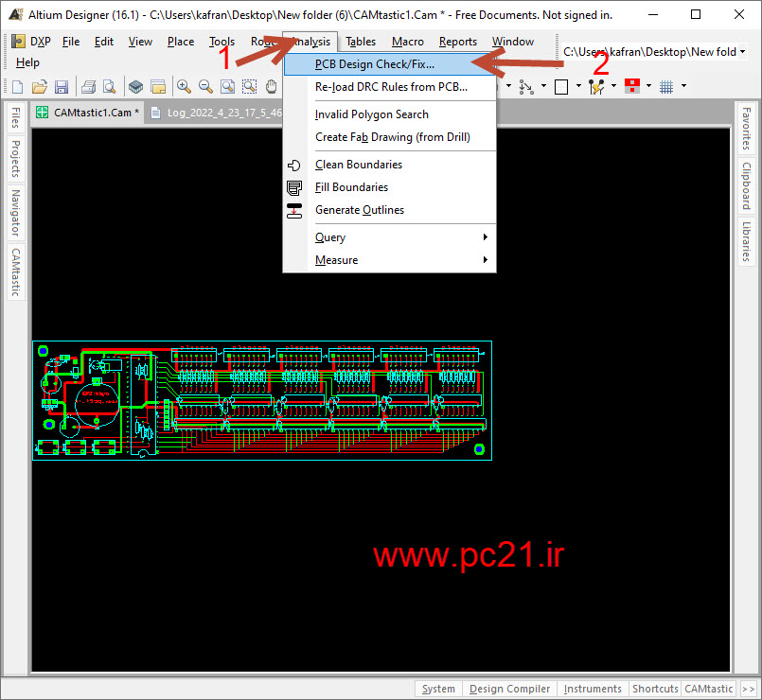Screen dimensions: 762x700
Task: Print the document using the printer icon
Action: [88, 87]
